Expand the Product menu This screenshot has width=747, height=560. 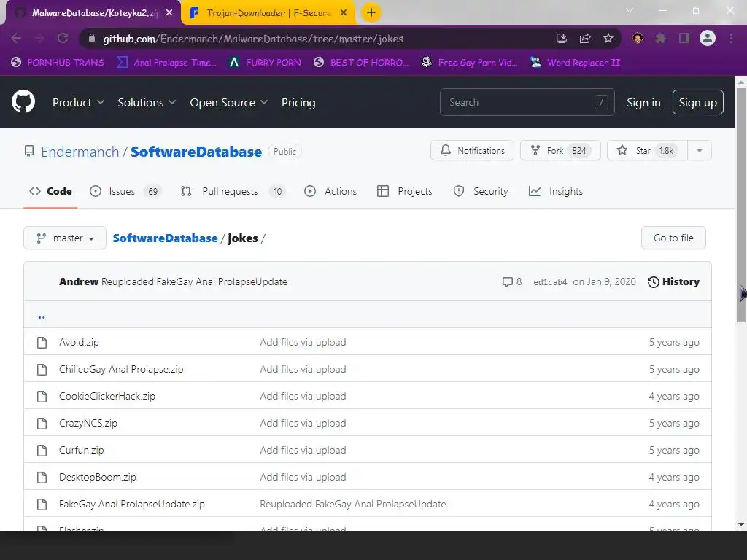click(x=78, y=102)
